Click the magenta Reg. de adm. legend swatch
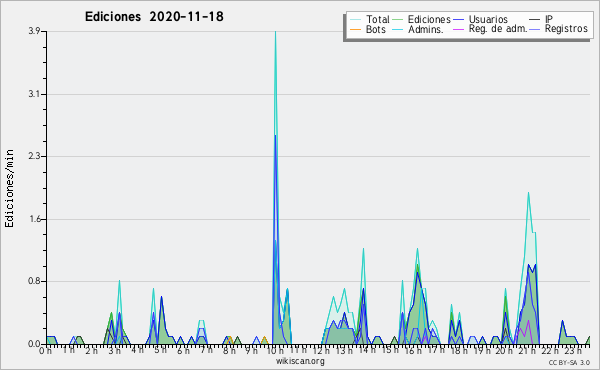The height and width of the screenshot is (370, 600). click(x=458, y=29)
